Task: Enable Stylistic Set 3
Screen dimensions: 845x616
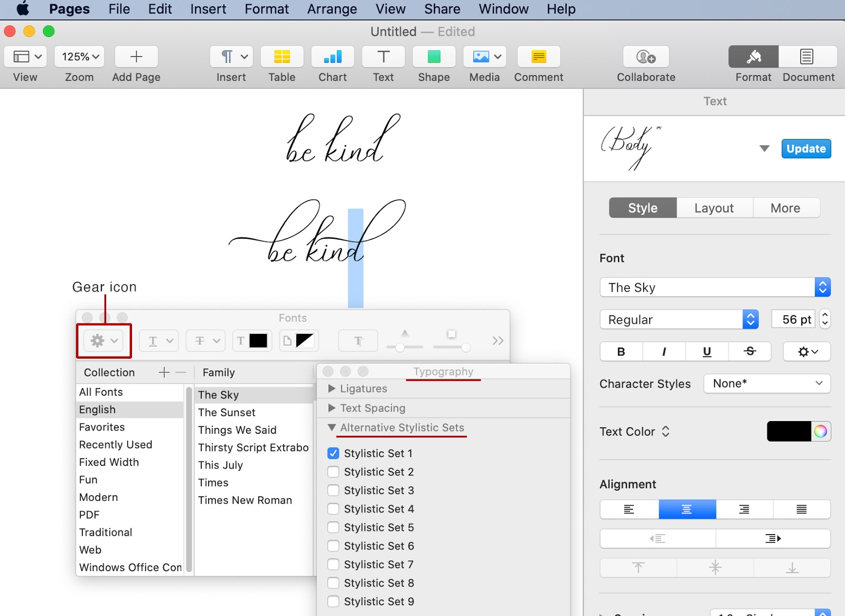Action: coord(333,490)
